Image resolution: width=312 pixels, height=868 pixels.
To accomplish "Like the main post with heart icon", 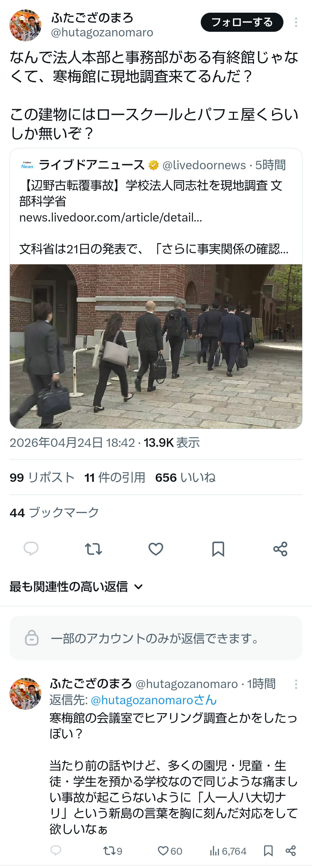I will [156, 549].
